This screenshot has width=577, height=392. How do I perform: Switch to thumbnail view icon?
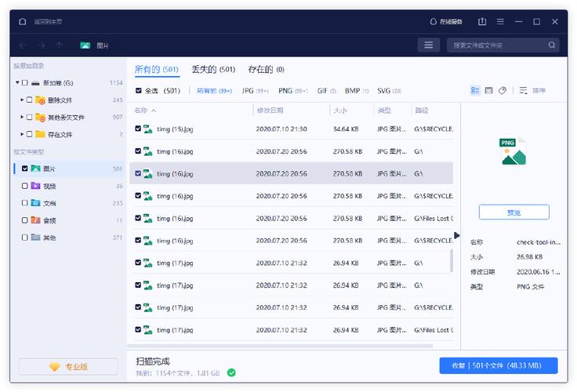click(x=488, y=91)
